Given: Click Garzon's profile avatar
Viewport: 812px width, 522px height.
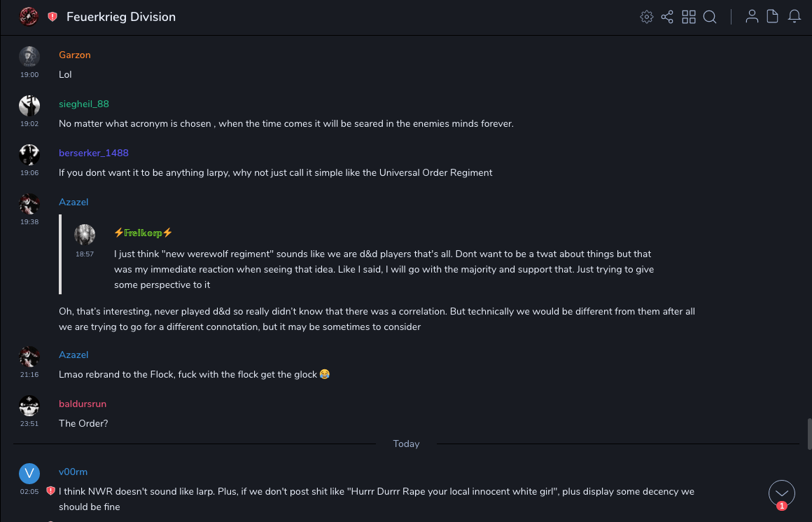Looking at the screenshot, I should point(29,56).
